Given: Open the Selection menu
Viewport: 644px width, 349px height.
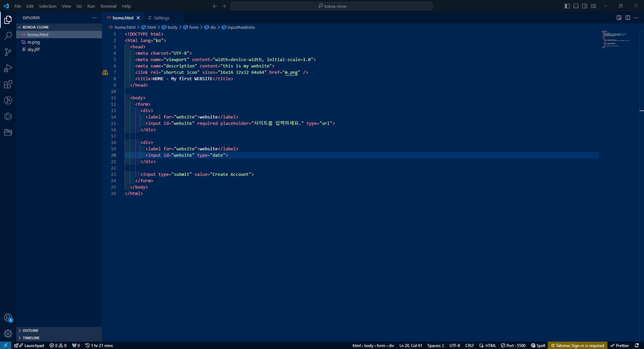Looking at the screenshot, I should click(48, 6).
